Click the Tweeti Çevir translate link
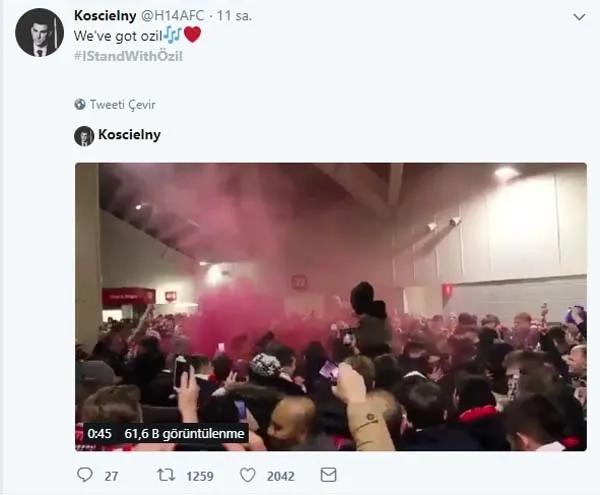600x495 pixels. click(x=122, y=104)
